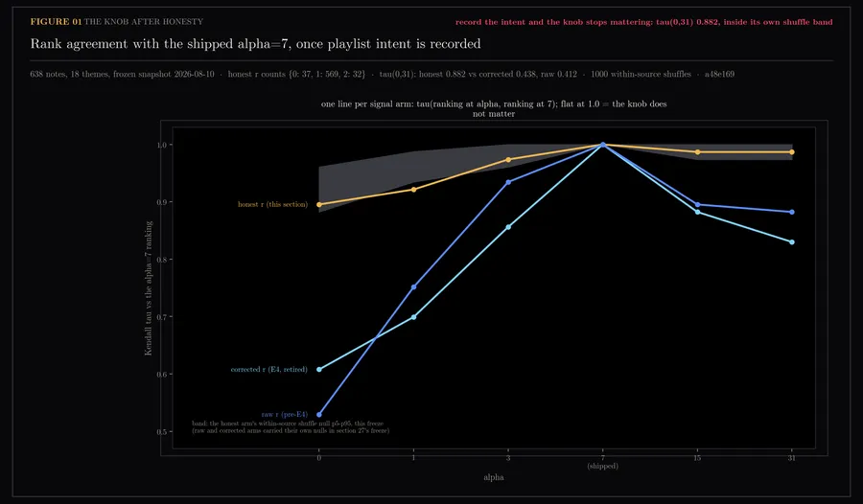
Task: Click y-axis tick label '1.0'
Action: click(161, 146)
